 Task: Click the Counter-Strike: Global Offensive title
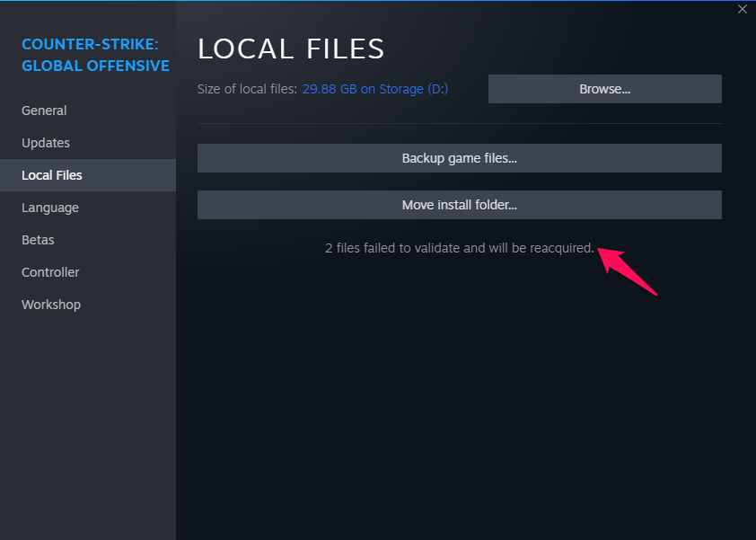point(95,55)
